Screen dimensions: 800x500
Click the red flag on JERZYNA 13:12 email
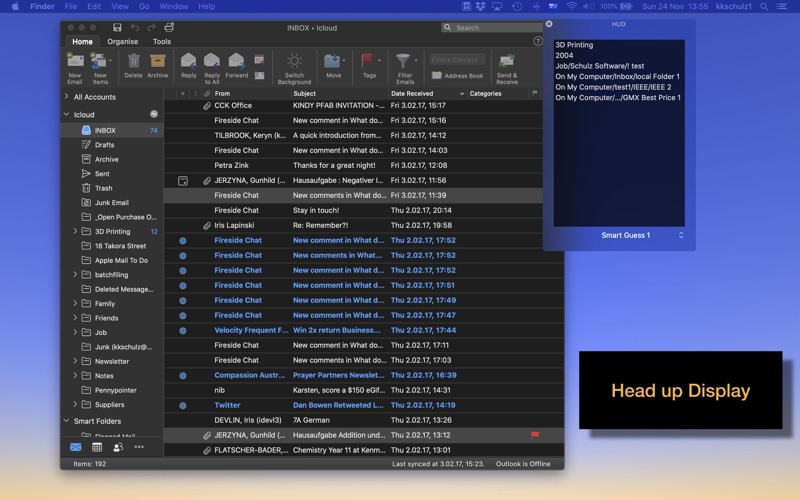tap(535, 435)
